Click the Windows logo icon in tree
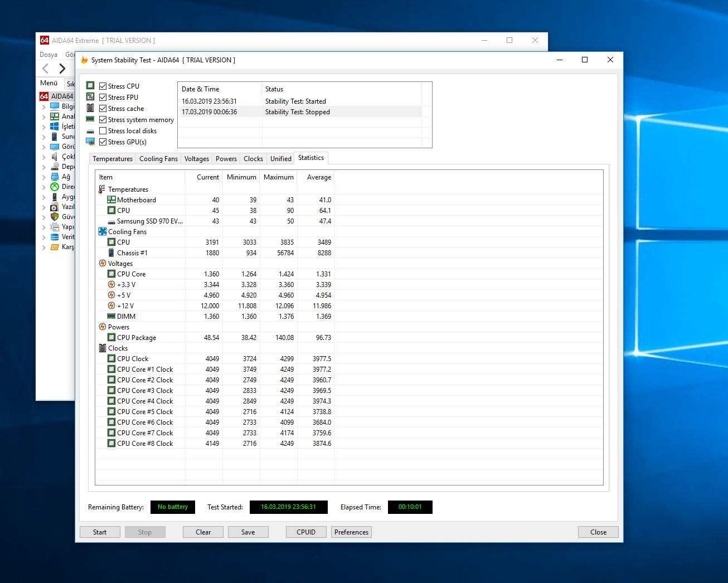This screenshot has width=728, height=583. tap(55, 127)
